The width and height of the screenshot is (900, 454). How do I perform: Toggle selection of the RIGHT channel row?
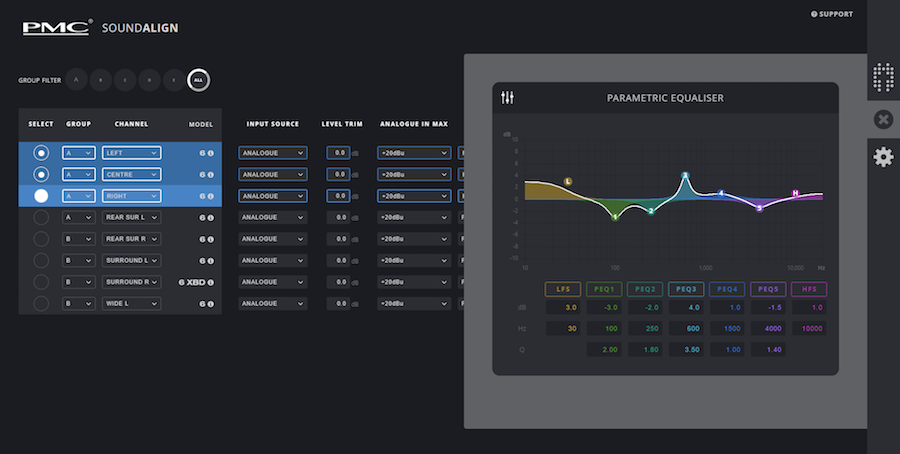click(x=41, y=196)
